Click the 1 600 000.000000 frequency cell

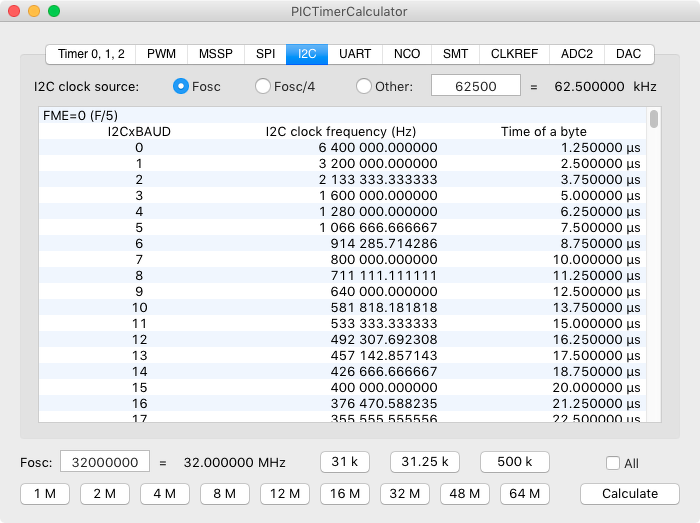point(378,196)
